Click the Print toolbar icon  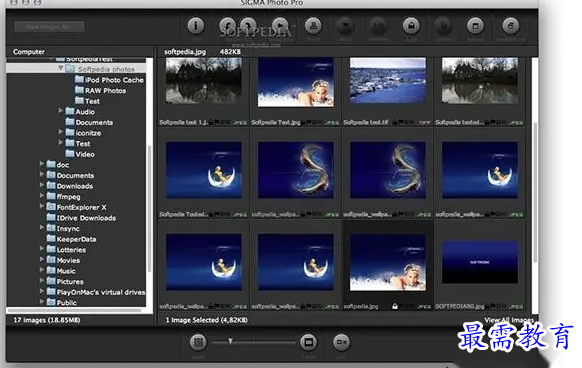pos(313,26)
